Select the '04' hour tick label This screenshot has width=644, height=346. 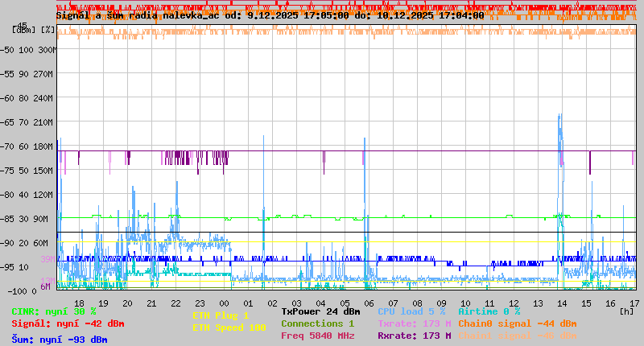tap(320, 303)
